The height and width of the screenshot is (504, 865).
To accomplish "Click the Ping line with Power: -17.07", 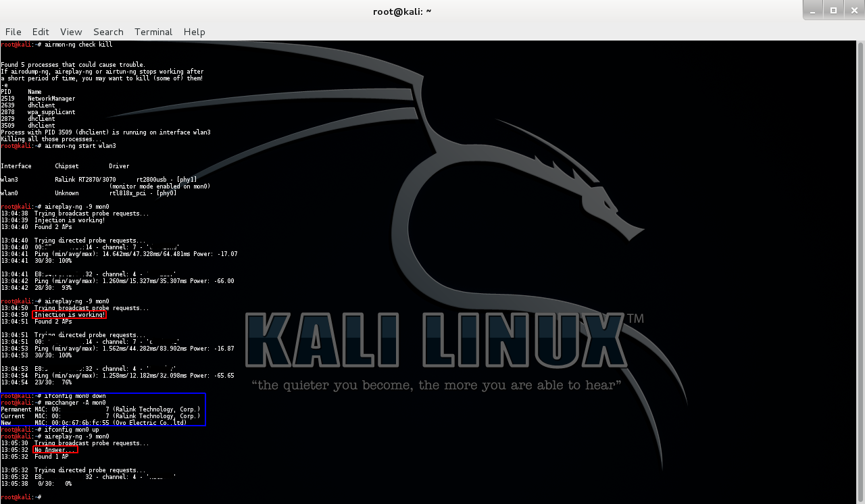I will [119, 254].
